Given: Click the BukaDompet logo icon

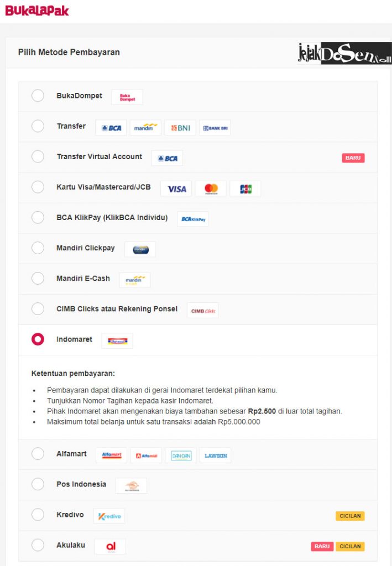Looking at the screenshot, I should point(127,97).
